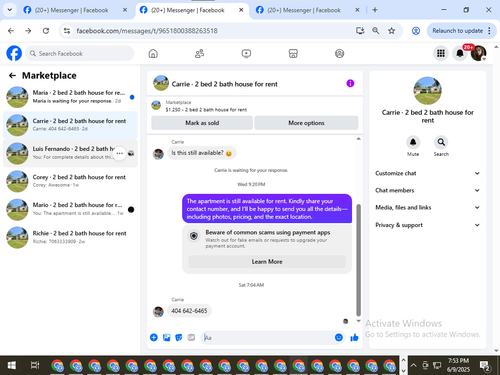Open more actions plus icon in composer

pos(154,337)
